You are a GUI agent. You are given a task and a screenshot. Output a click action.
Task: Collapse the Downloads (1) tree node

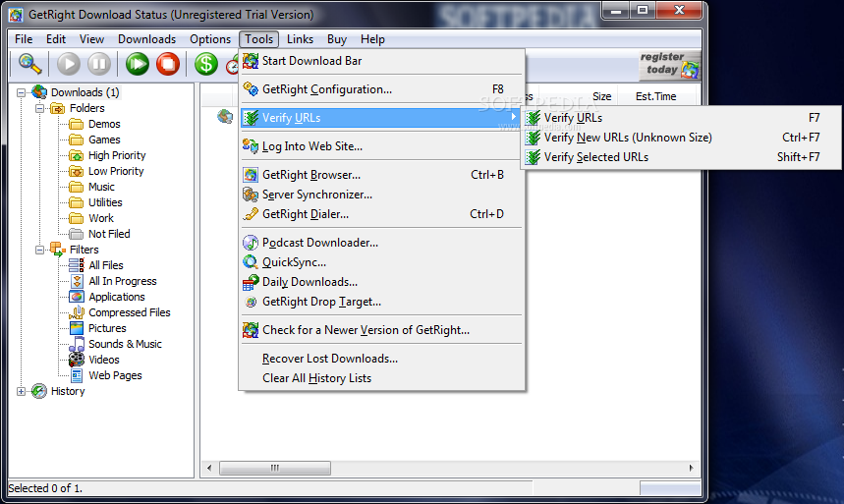pyautogui.click(x=21, y=92)
